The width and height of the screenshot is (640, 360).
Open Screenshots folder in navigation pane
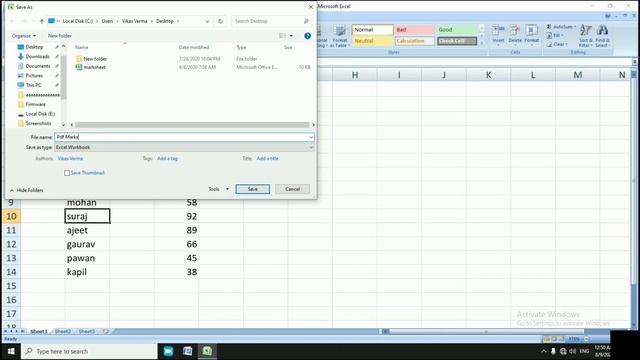pyautogui.click(x=38, y=123)
